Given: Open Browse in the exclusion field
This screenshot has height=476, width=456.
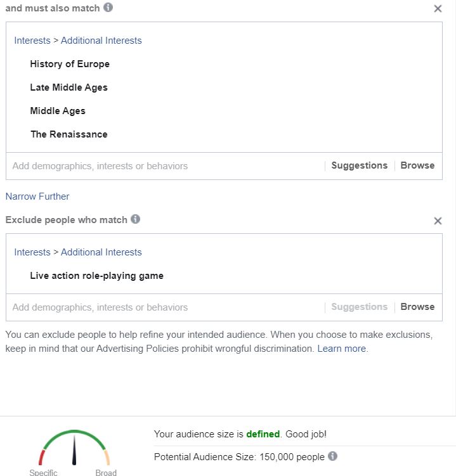Looking at the screenshot, I should point(417,307).
